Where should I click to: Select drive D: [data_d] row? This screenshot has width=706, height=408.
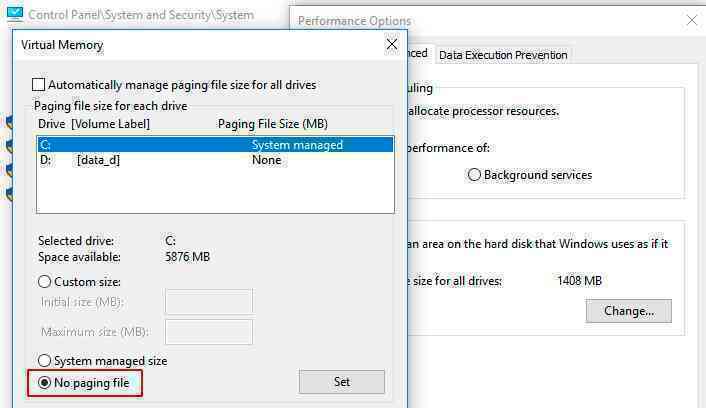click(215, 160)
